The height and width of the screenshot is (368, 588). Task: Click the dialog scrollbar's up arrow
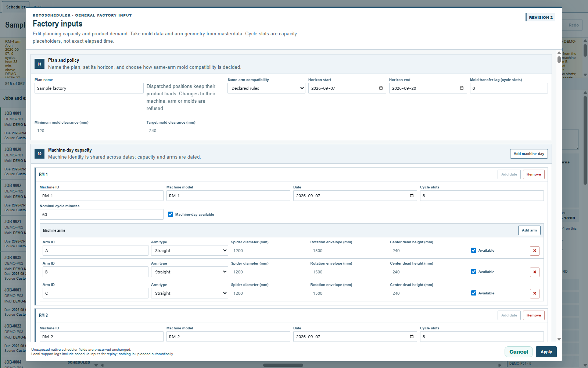[559, 53]
